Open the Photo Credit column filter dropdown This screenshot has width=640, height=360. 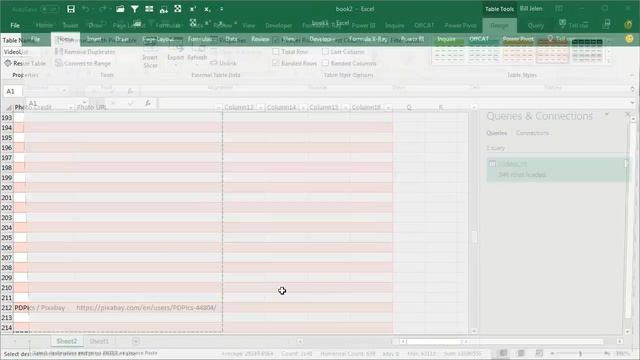click(70, 108)
